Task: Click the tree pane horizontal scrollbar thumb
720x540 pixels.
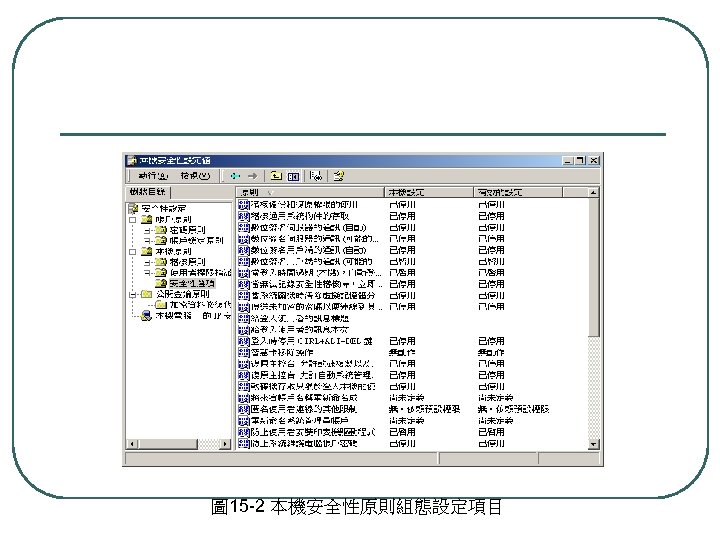Action: click(x=167, y=444)
